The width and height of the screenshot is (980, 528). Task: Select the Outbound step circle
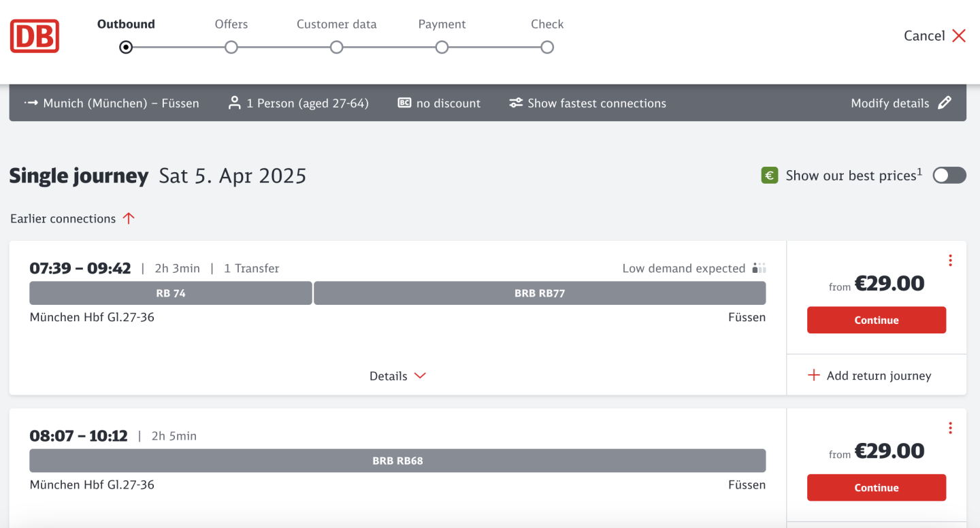[126, 48]
